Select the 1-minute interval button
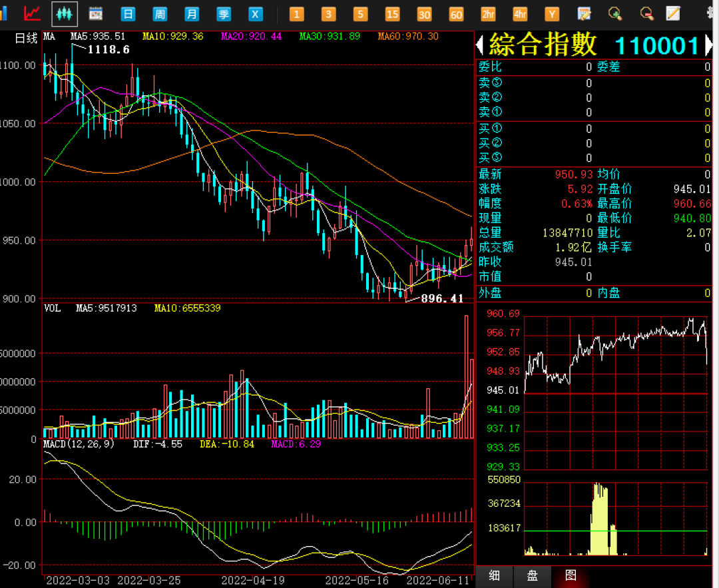719x588 pixels. point(297,14)
